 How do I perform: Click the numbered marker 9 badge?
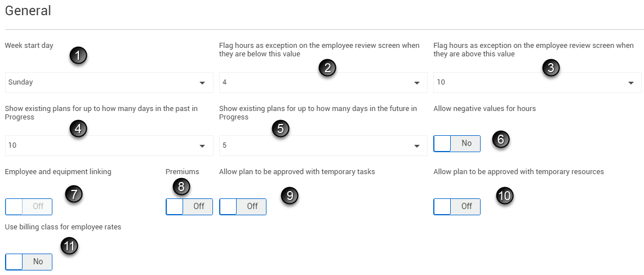pos(290,195)
